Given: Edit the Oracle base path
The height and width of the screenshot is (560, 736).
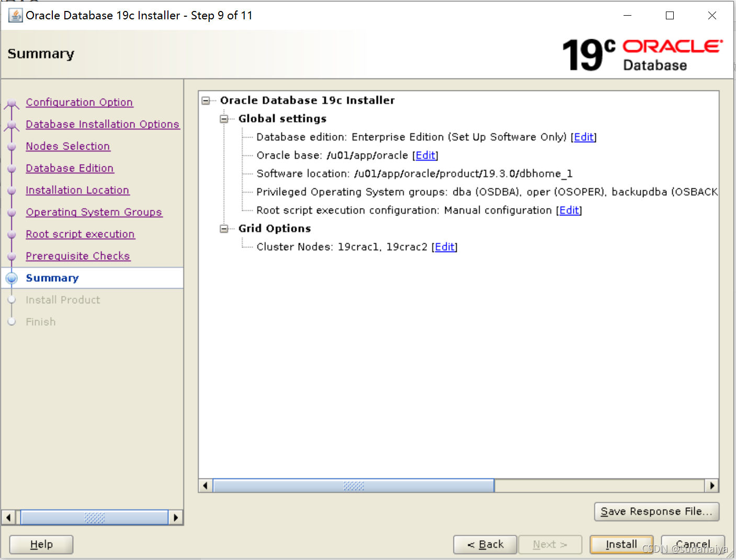Looking at the screenshot, I should (x=425, y=155).
